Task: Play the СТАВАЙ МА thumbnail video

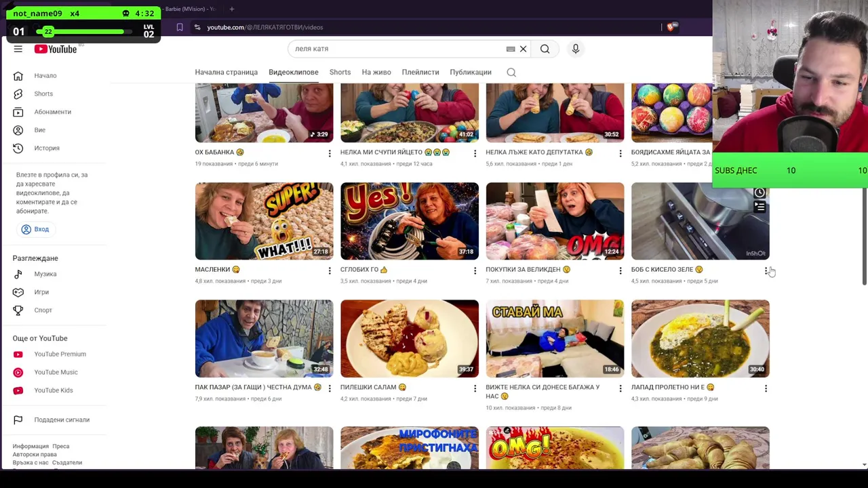Action: (555, 338)
